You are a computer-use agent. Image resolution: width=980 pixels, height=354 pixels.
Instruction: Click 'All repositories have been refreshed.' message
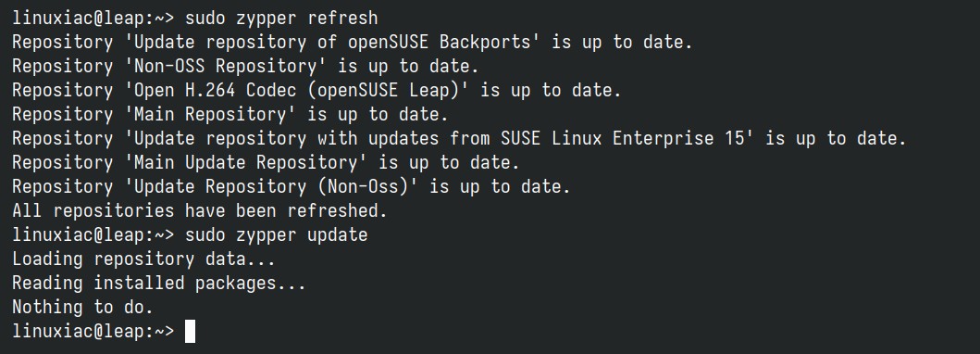click(x=200, y=210)
